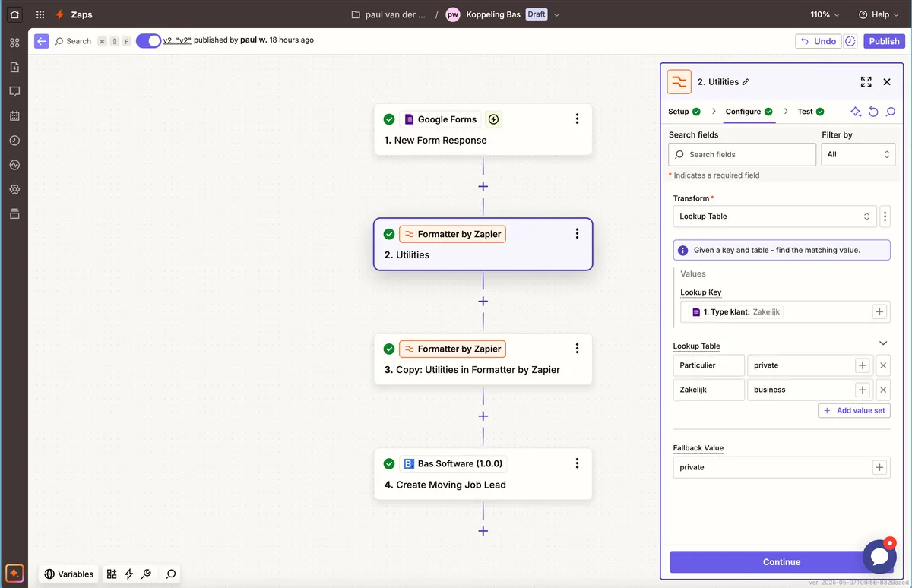The width and height of the screenshot is (912, 588).
Task: Open menu for Create Moving Job Lead step
Action: point(578,463)
